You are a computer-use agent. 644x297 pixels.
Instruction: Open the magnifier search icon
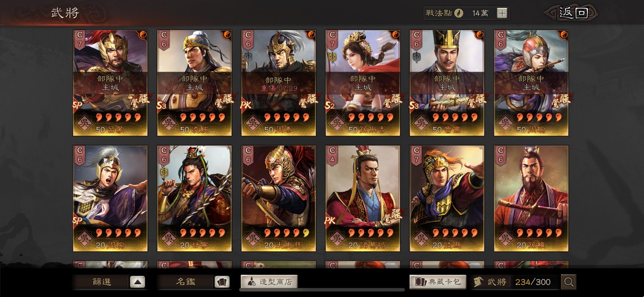point(569,282)
